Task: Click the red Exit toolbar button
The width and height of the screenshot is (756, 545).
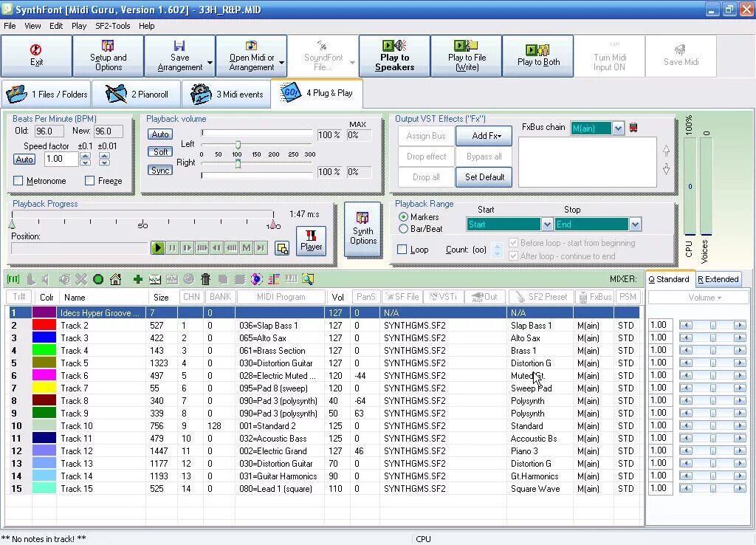Action: (x=37, y=55)
